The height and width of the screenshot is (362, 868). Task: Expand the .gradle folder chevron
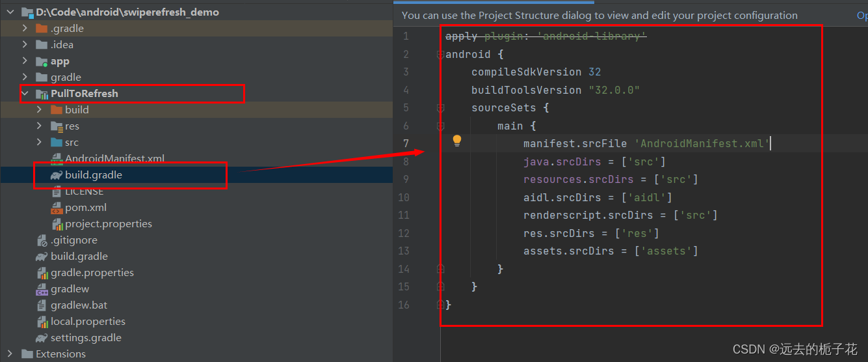tap(25, 28)
